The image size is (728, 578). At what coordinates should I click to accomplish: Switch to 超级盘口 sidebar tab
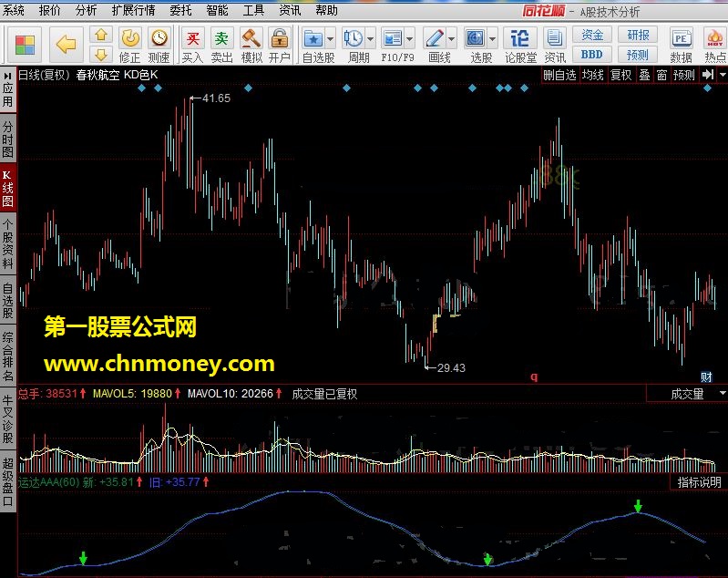[x=8, y=481]
